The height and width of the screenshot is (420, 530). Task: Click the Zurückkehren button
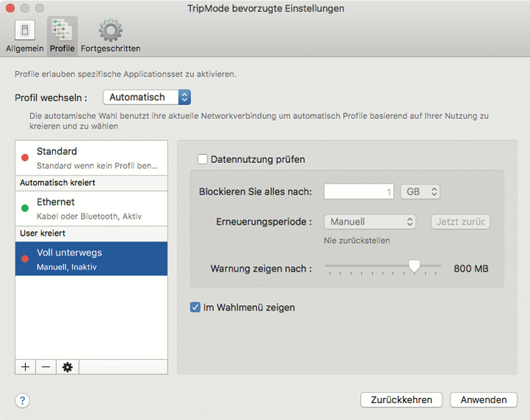pos(401,399)
